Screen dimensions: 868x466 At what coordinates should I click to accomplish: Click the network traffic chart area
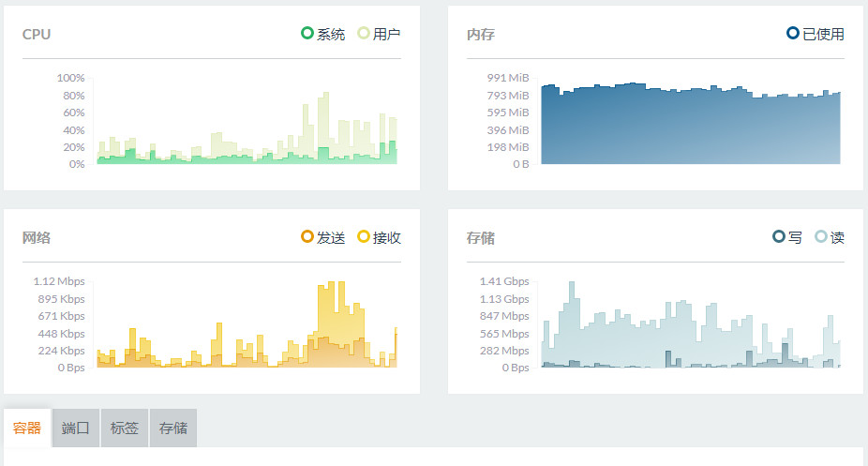[x=247, y=324]
